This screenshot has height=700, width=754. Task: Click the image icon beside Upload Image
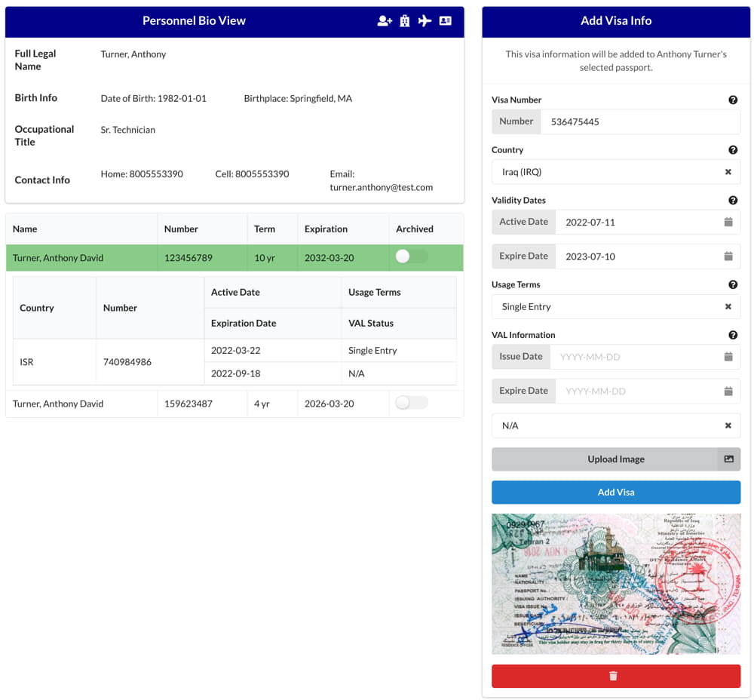pyautogui.click(x=728, y=459)
